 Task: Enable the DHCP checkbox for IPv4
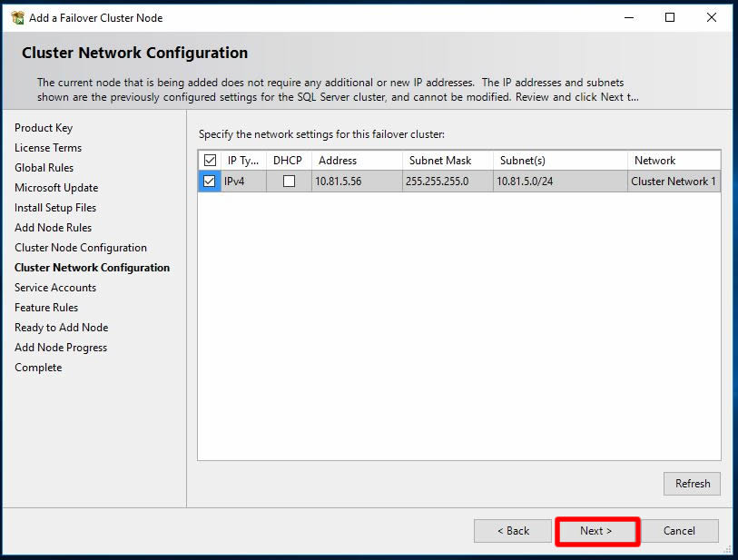click(289, 182)
